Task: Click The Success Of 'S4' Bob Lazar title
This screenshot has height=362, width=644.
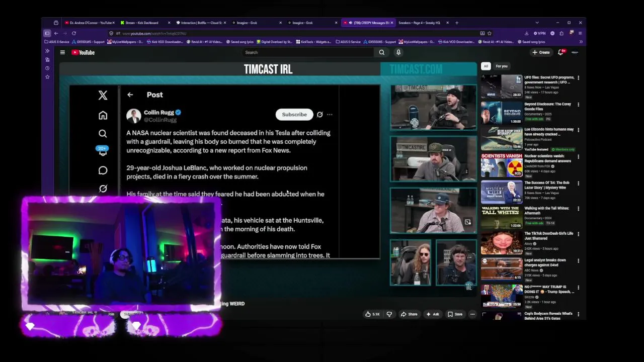Action: pos(547,185)
